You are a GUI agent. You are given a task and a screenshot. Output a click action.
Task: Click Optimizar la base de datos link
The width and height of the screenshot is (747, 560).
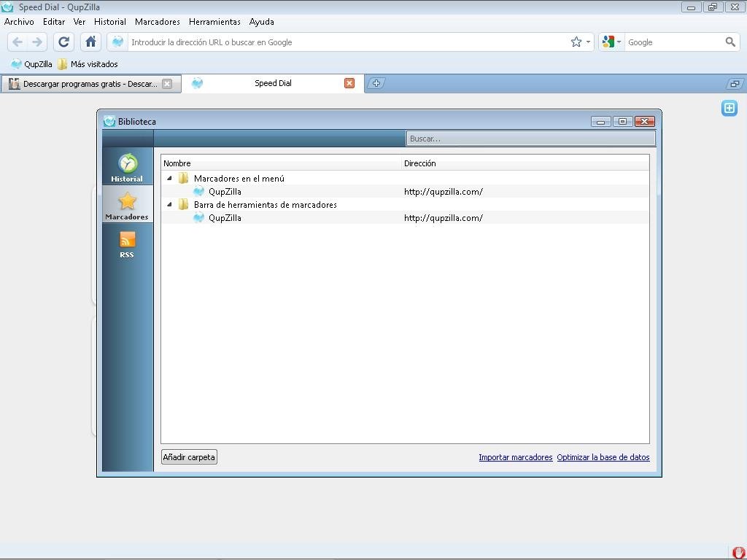click(x=603, y=457)
